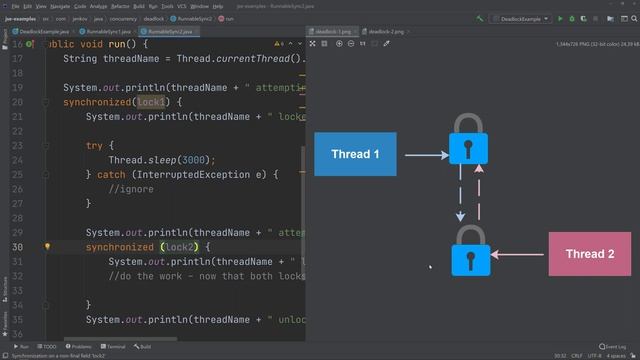Click the jve-examples breadcrumb
The width and height of the screenshot is (640, 360).
[20, 19]
